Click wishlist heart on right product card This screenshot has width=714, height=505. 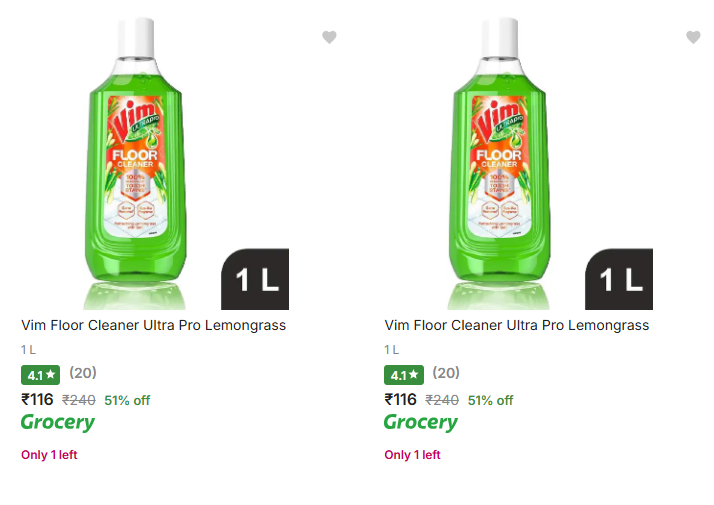coord(693,37)
